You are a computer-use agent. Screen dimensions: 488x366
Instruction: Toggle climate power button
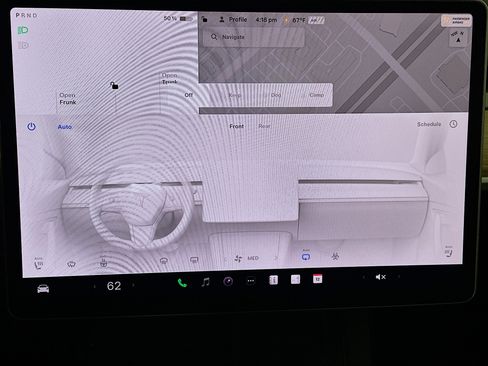tap(31, 127)
